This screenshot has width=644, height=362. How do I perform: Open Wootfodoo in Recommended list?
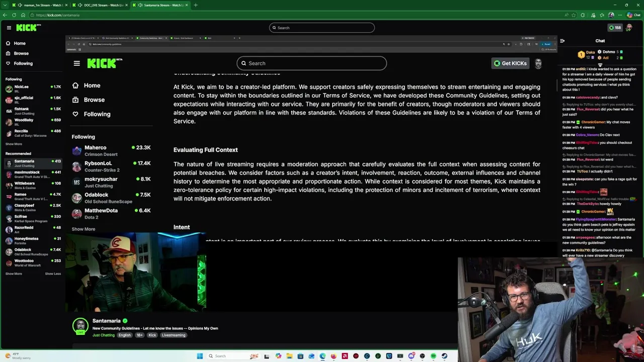click(33, 262)
